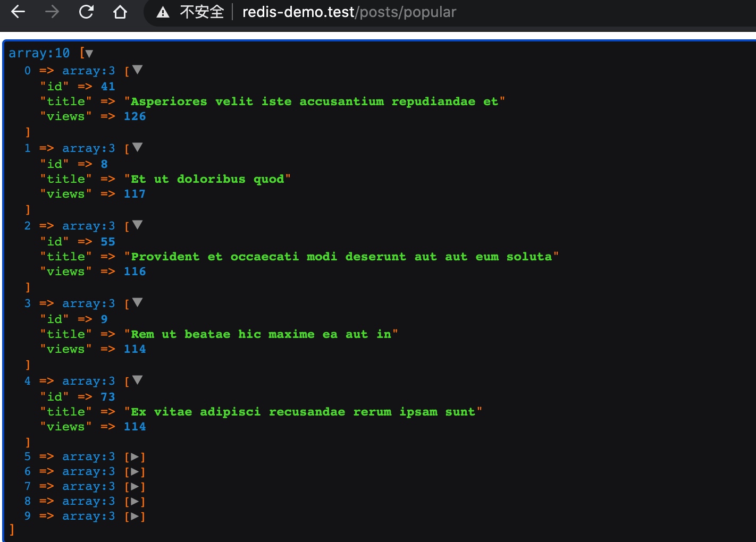Expand array item 8

click(135, 501)
